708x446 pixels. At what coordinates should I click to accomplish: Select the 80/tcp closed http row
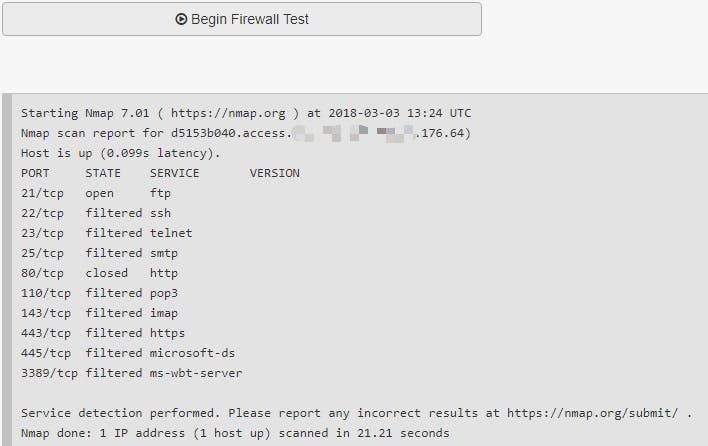[x=99, y=273]
